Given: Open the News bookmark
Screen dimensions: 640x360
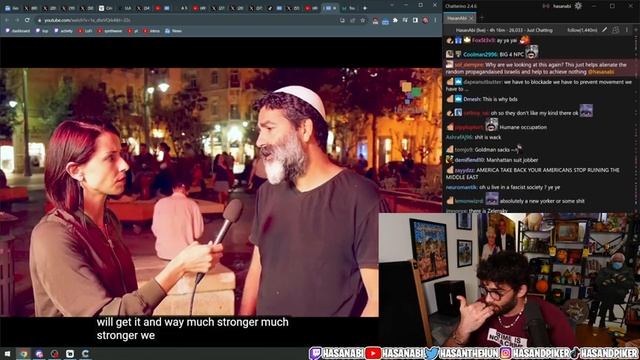Looking at the screenshot, I should 173,31.
